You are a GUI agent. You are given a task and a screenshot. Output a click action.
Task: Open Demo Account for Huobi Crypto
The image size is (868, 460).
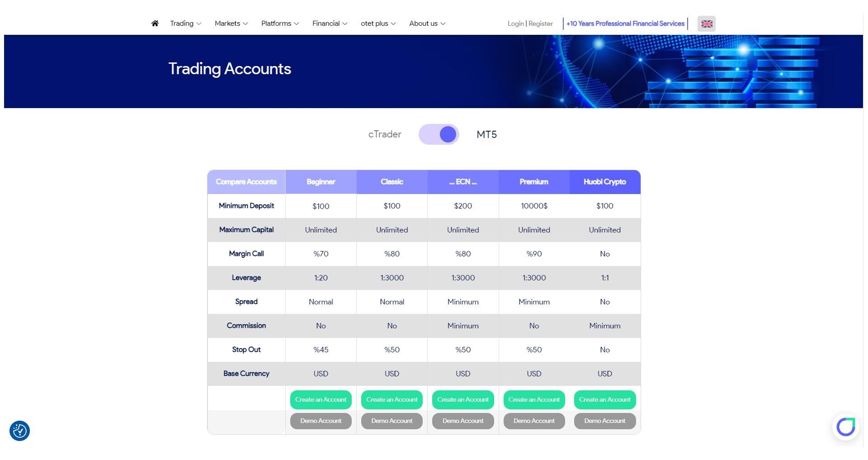[x=604, y=421]
